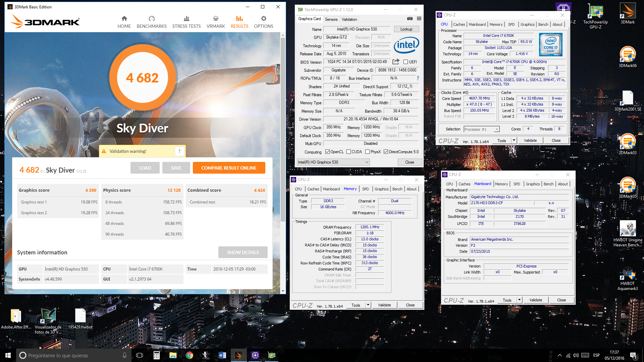Show hidden system tray icons chevron
Image resolution: width=644 pixels, height=362 pixels.
(559, 355)
